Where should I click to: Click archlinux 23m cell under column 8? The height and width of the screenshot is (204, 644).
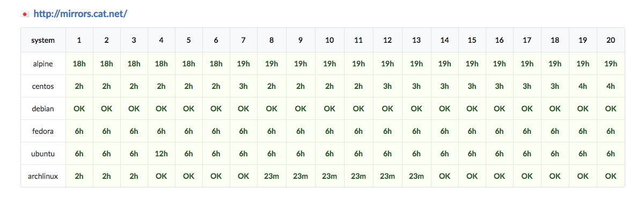[x=272, y=176]
